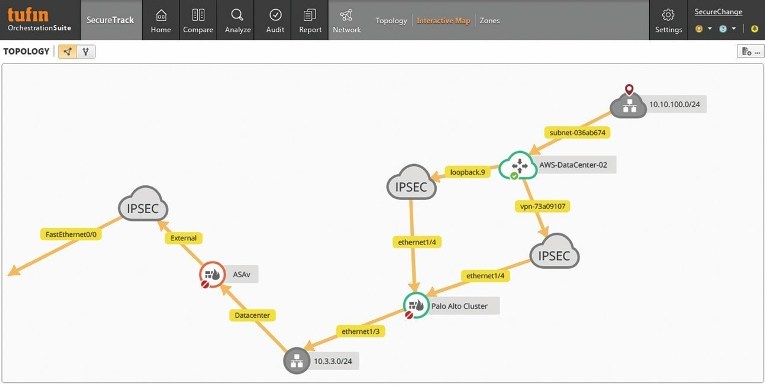Click the loopback.9 interface label
The width and height of the screenshot is (765, 385).
[x=467, y=172]
